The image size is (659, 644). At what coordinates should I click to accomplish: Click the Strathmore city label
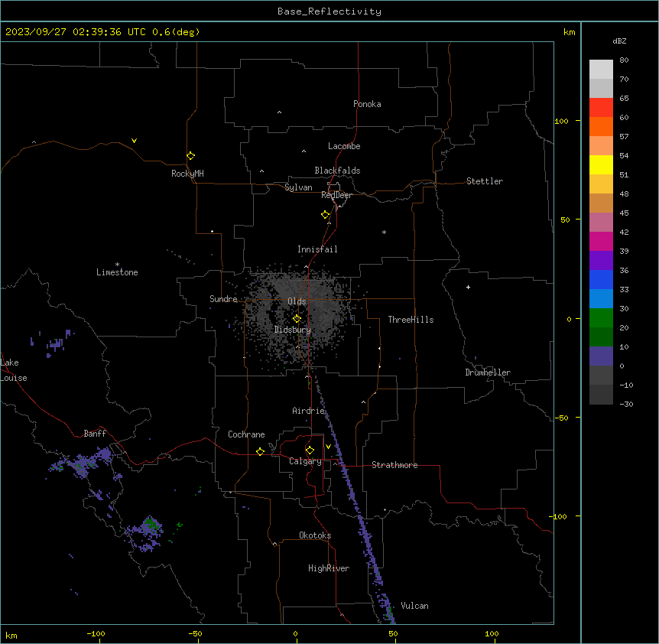(x=394, y=465)
